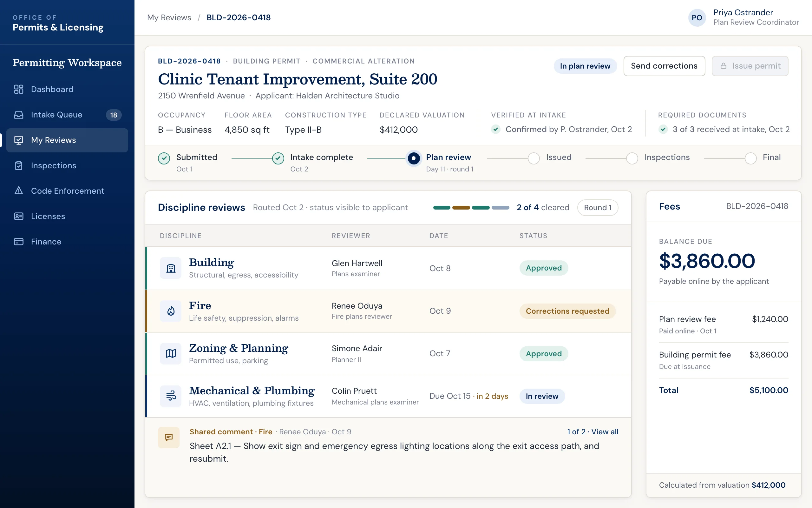
Task: Select the active Plan review step dot
Action: [414, 158]
